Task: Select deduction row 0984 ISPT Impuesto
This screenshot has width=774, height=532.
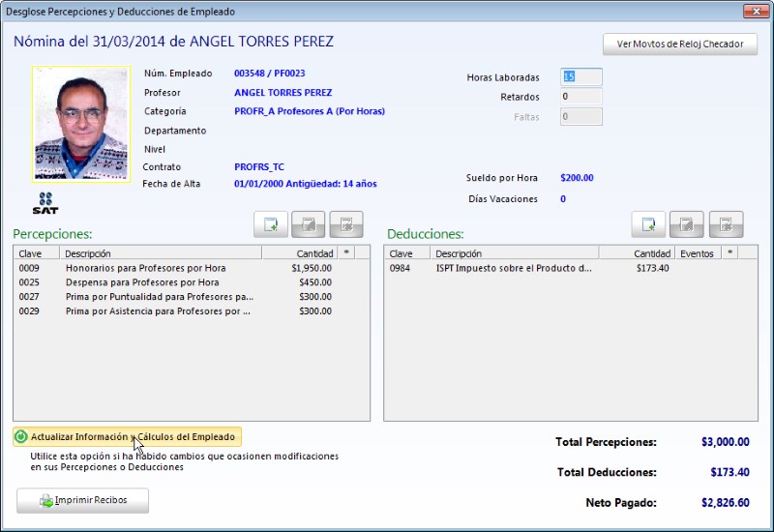Action: coord(571,268)
